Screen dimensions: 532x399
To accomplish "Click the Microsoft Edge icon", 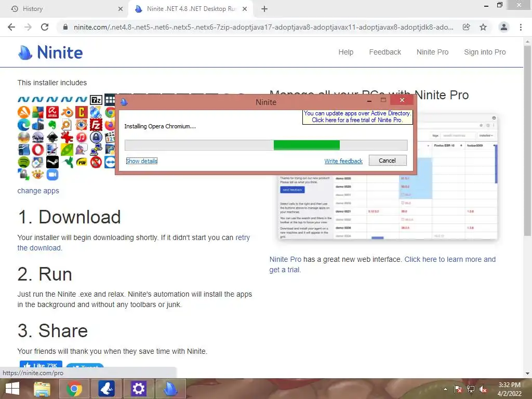I will [24, 125].
